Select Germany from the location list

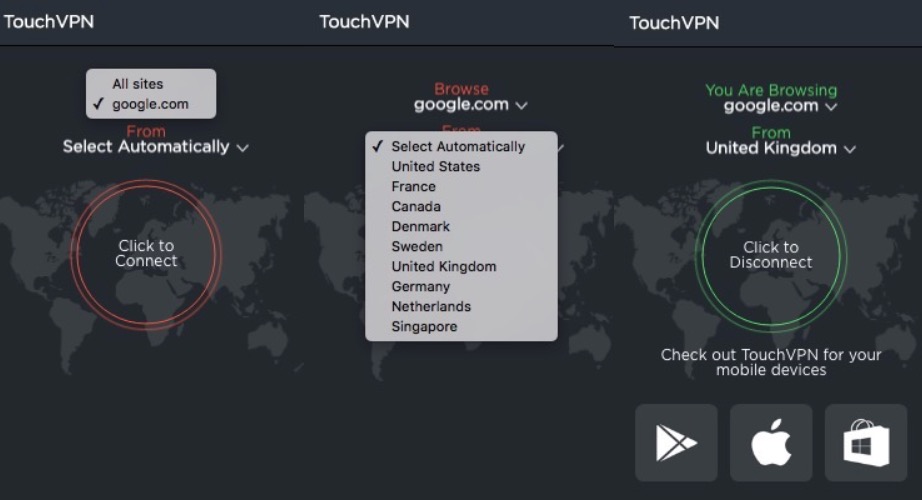[x=421, y=287]
